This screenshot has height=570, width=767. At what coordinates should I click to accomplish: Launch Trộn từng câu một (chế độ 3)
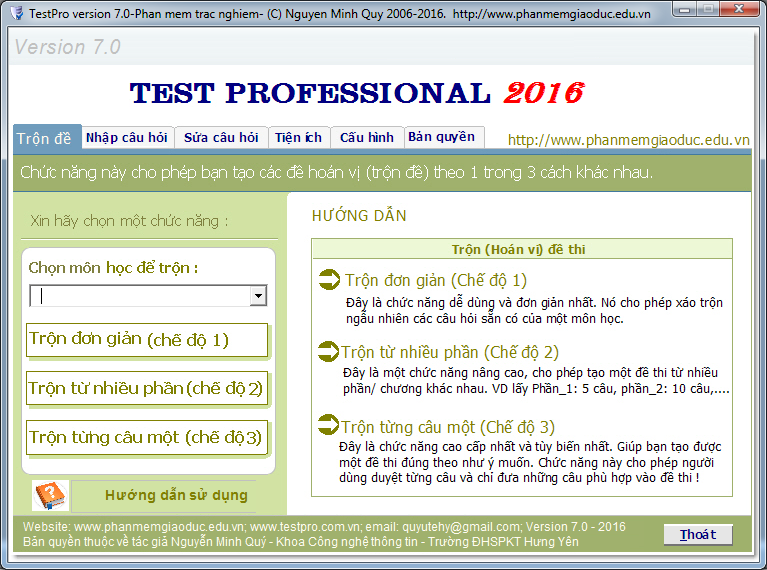[147, 437]
